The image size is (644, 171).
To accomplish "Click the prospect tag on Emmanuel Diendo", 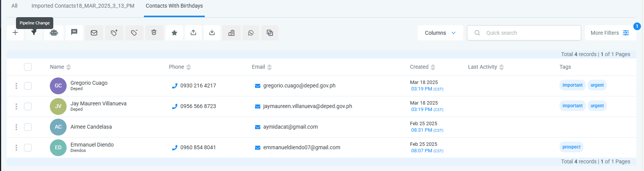I will (x=571, y=147).
